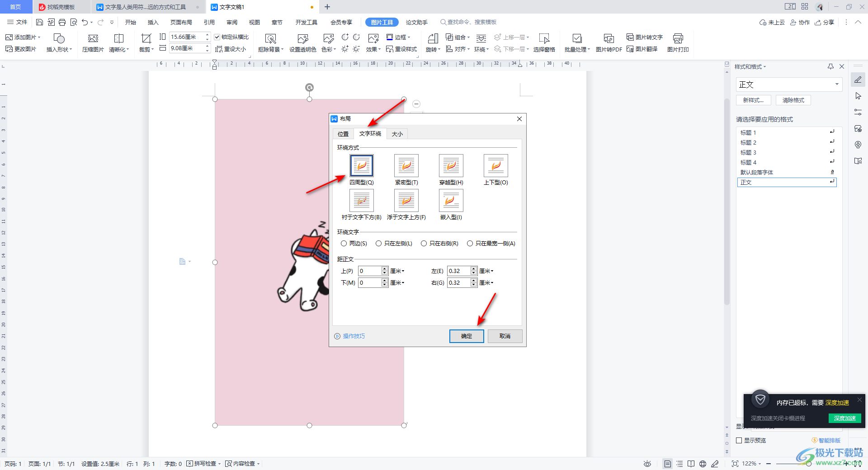Click the web layout view status icon
This screenshot has width=868, height=470.
[703, 464]
